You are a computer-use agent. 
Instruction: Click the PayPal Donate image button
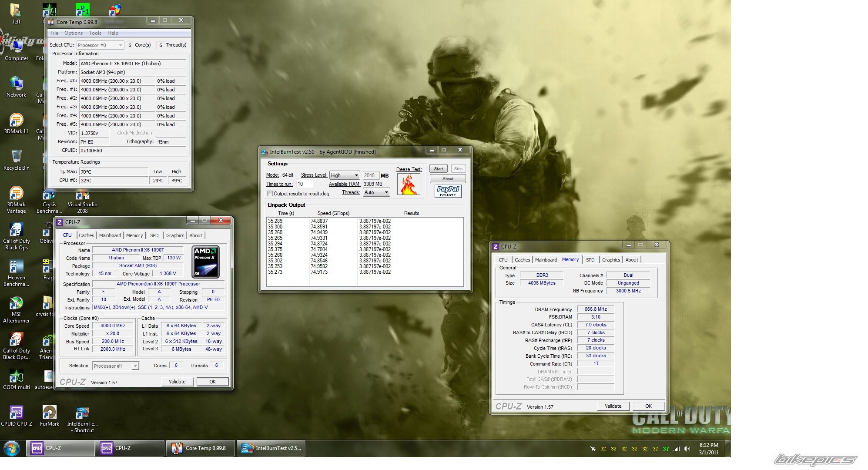[448, 191]
